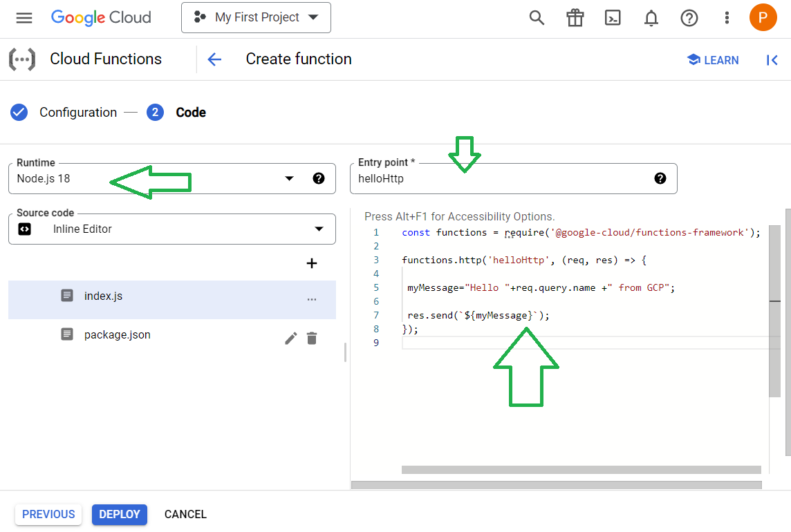Click the CANCEL button
Image resolution: width=791 pixels, height=532 pixels.
tap(185, 514)
